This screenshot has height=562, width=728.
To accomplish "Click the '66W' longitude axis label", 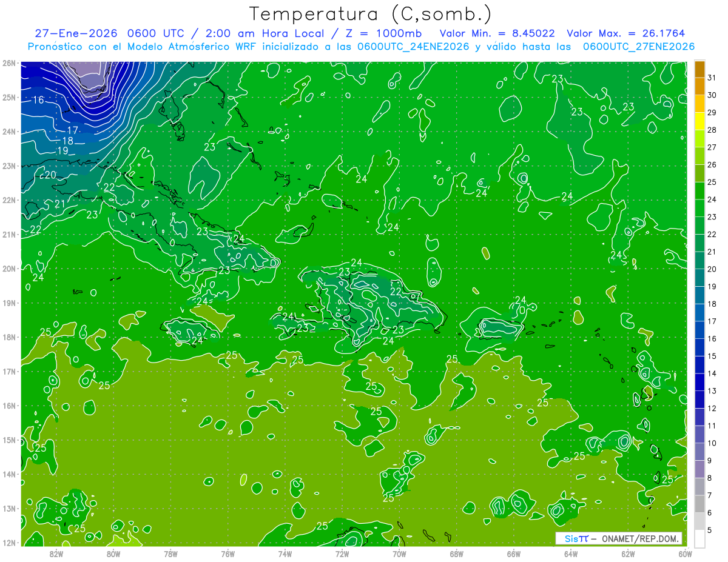I will click(514, 553).
